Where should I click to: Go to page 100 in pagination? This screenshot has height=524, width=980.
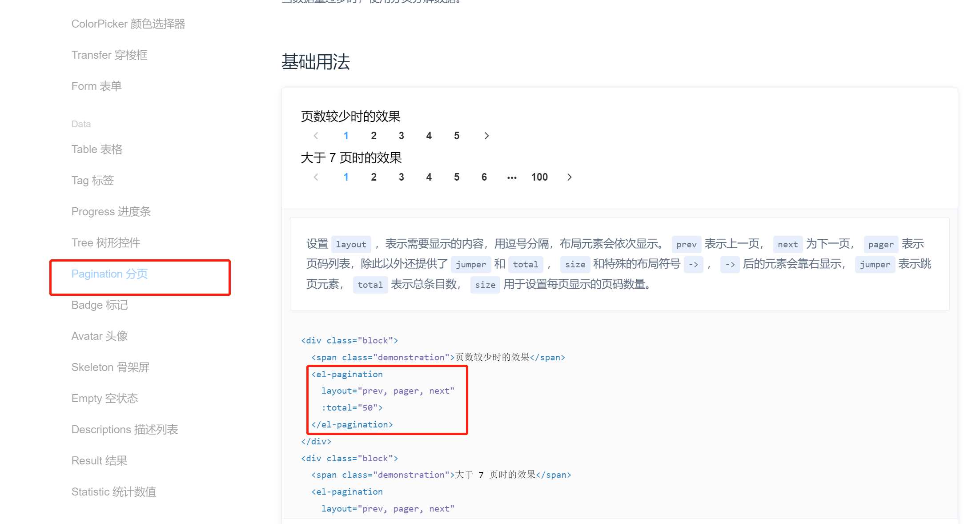539,177
